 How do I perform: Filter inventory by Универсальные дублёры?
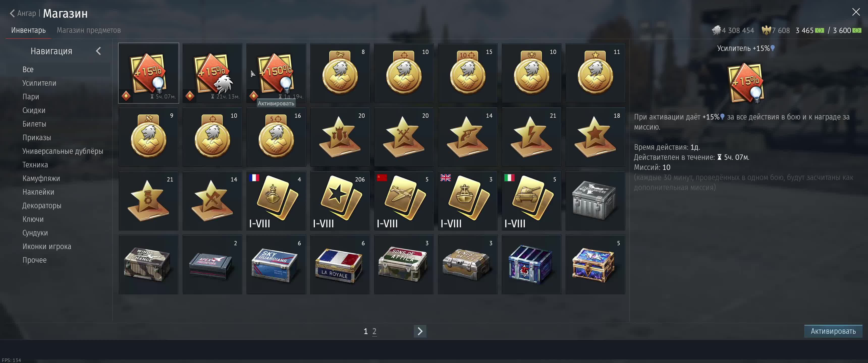[63, 151]
